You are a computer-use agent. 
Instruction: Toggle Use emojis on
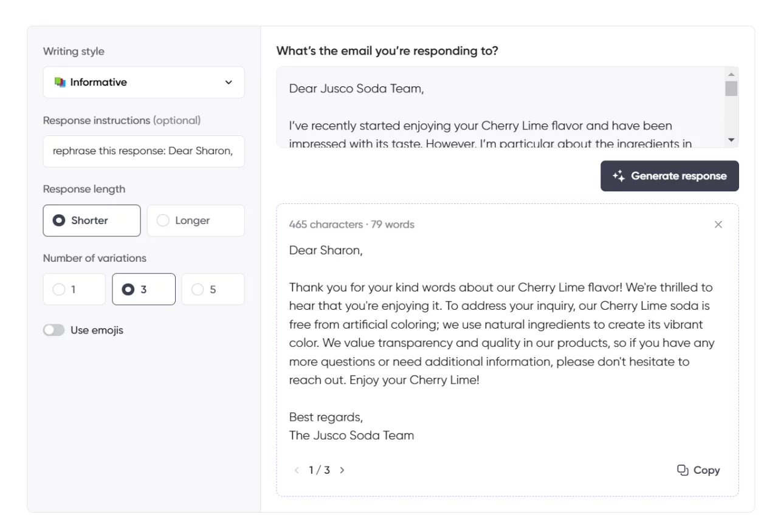pyautogui.click(x=53, y=330)
